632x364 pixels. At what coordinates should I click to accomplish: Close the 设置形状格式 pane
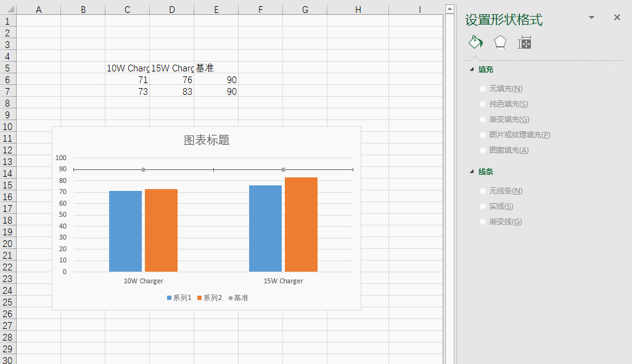coord(616,17)
